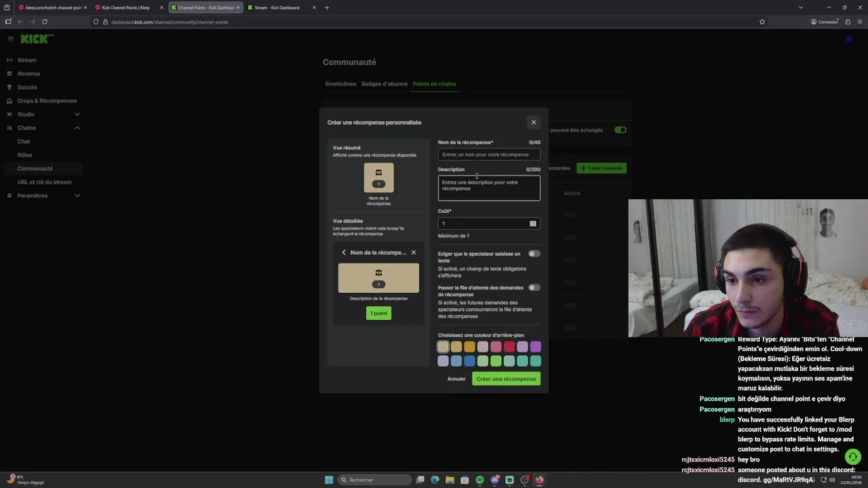Open Windows Start menu
The image size is (868, 488).
tap(329, 480)
